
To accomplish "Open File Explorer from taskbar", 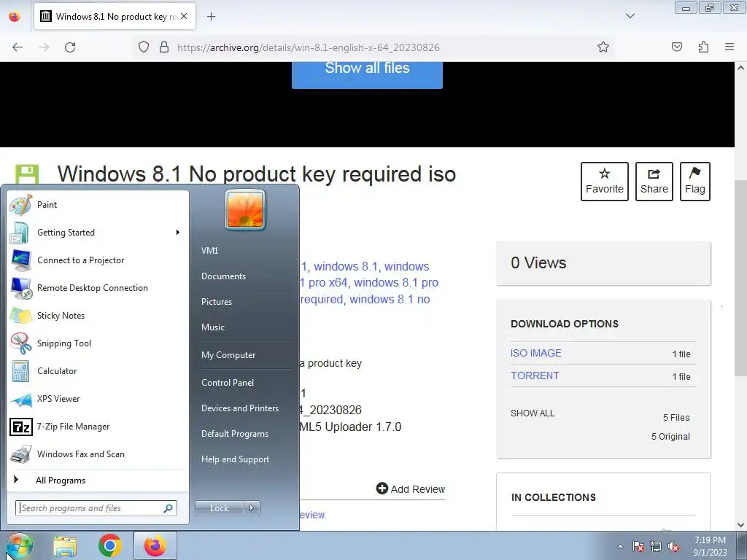I will pyautogui.click(x=65, y=546).
